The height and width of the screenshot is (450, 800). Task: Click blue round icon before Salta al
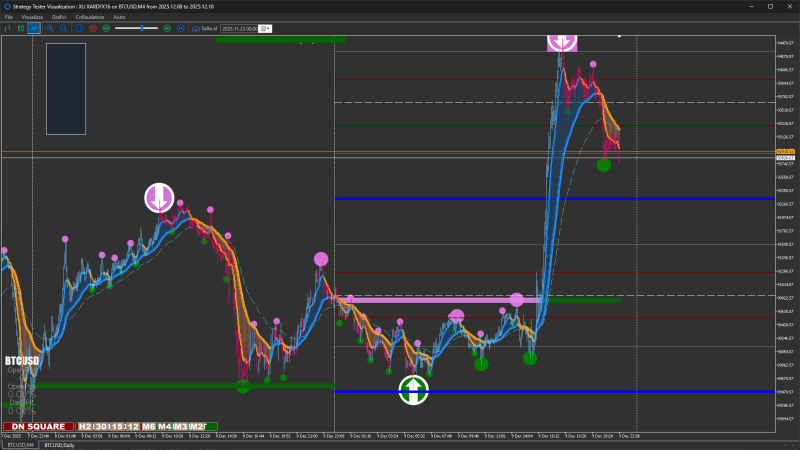[180, 29]
